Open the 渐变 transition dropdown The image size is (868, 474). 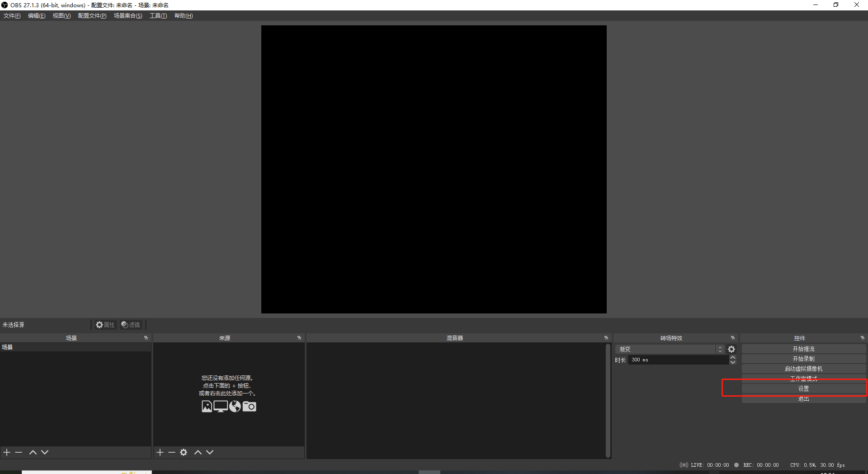pos(669,349)
